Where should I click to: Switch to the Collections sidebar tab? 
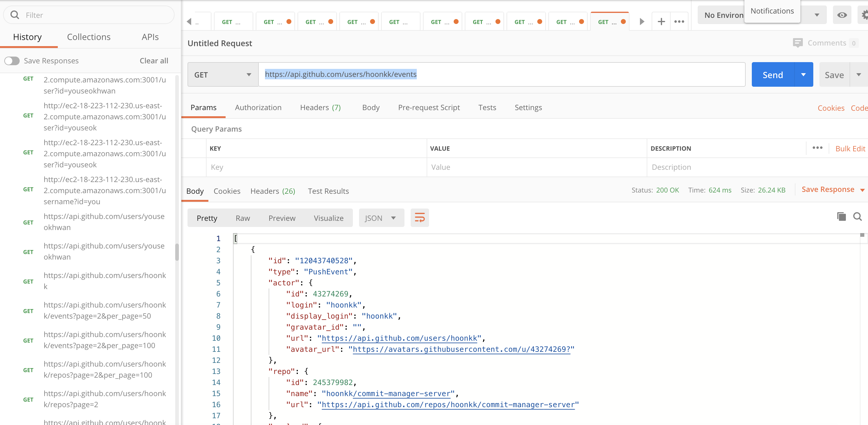tap(89, 37)
